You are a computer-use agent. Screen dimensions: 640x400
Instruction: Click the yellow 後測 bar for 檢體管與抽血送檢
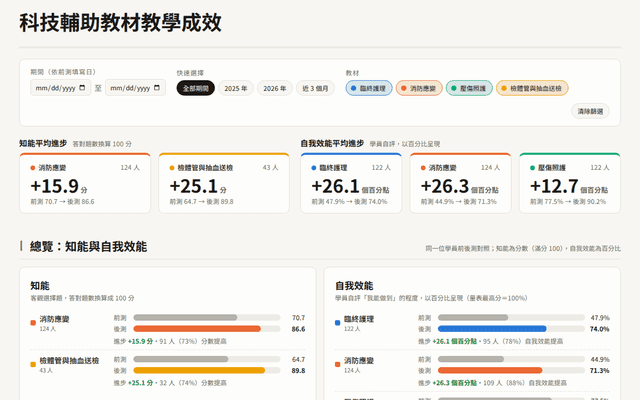(199, 371)
